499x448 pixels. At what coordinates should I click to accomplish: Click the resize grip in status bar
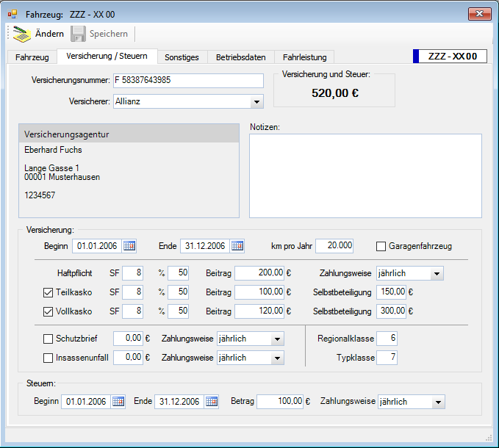point(489,438)
